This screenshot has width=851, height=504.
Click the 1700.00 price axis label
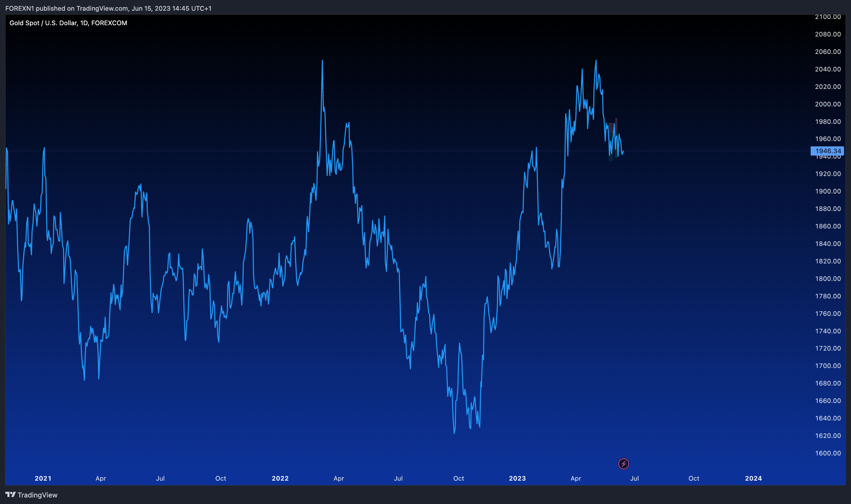pyautogui.click(x=828, y=366)
